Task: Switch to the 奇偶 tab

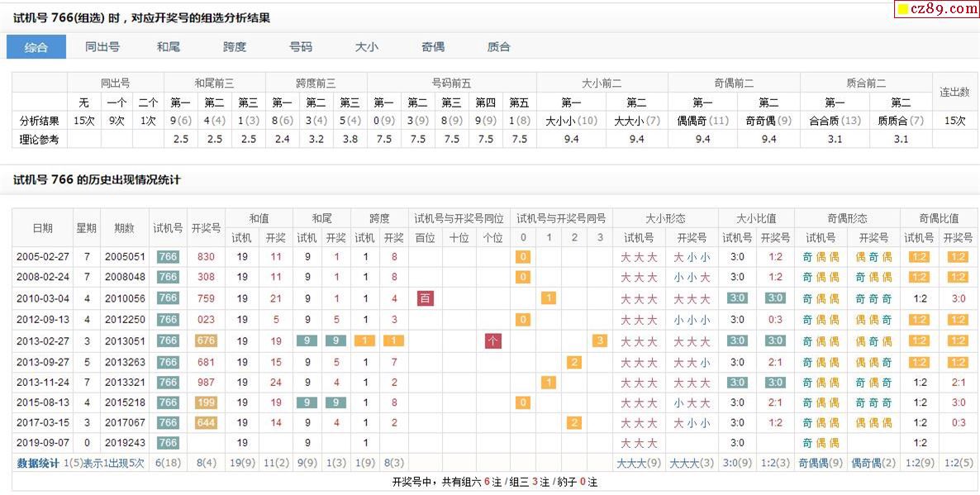Action: click(x=433, y=47)
